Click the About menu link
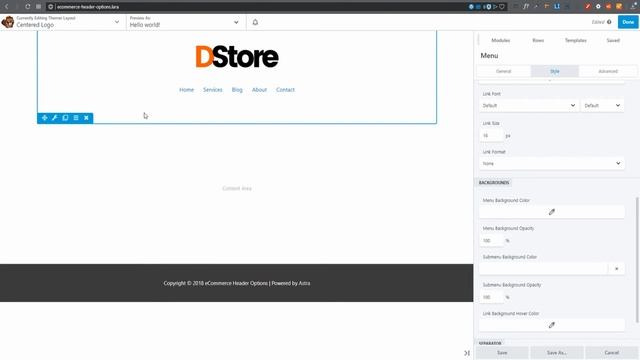The image size is (640, 360). click(259, 90)
